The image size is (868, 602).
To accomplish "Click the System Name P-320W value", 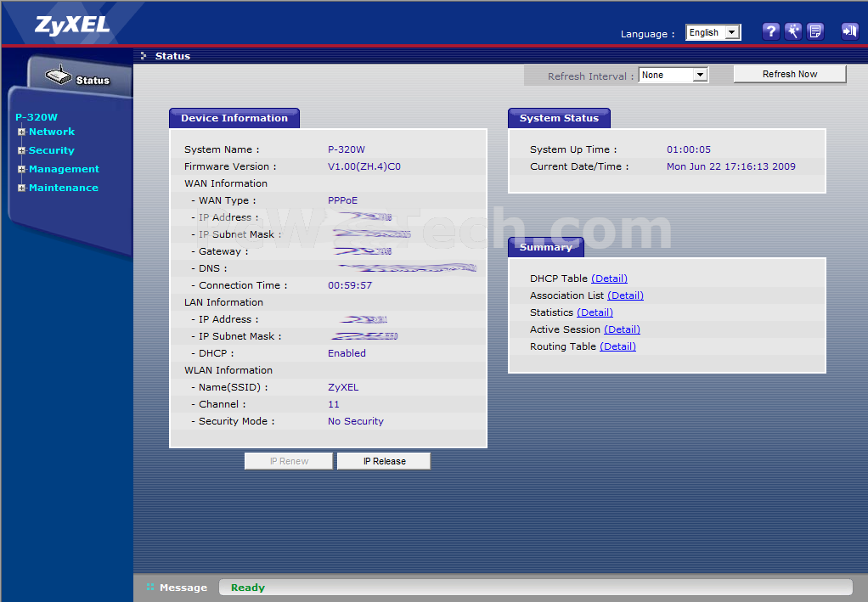I will 347,149.
